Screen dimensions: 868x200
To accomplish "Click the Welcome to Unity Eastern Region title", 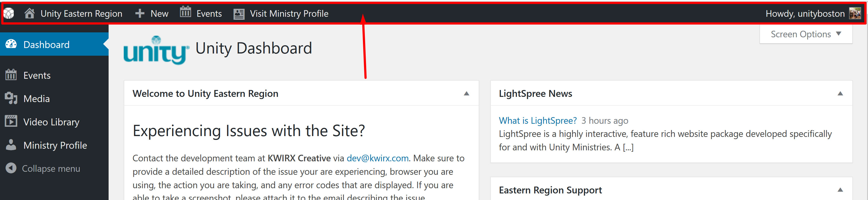I will tap(205, 94).
